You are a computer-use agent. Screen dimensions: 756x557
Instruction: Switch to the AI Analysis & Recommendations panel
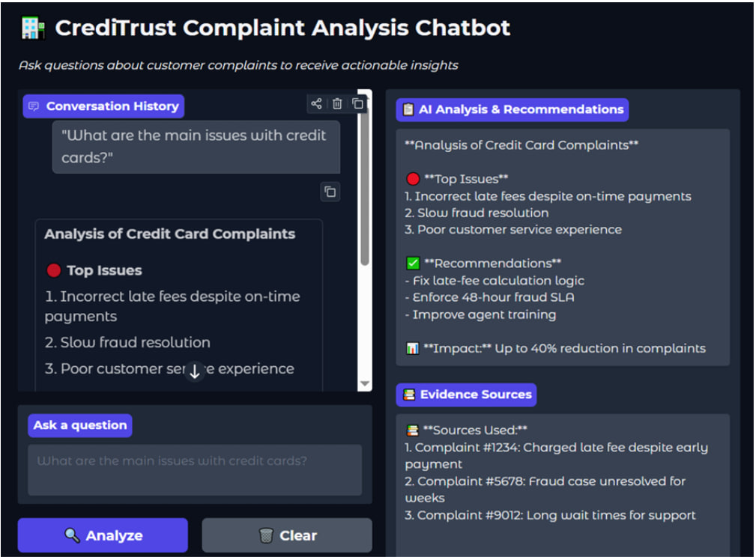point(512,109)
